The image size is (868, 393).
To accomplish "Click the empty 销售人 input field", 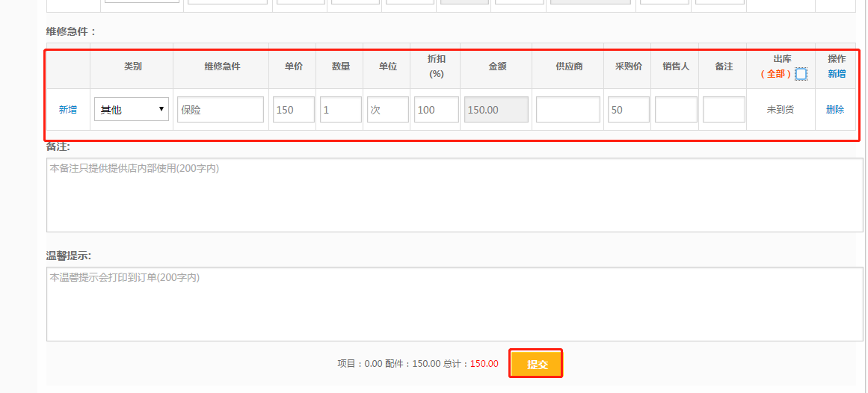I will point(676,109).
